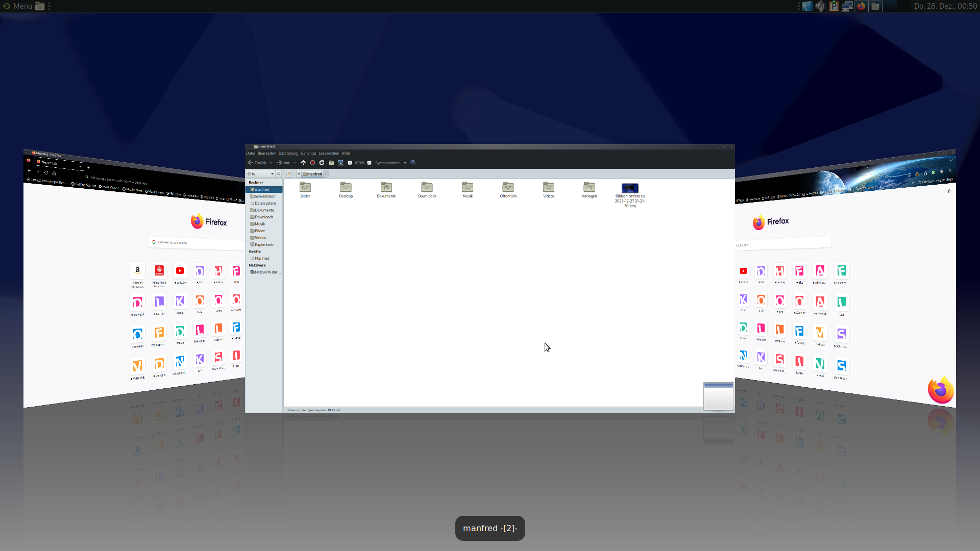
Task: Open the Orte sidebar dropdown
Action: pos(272,174)
